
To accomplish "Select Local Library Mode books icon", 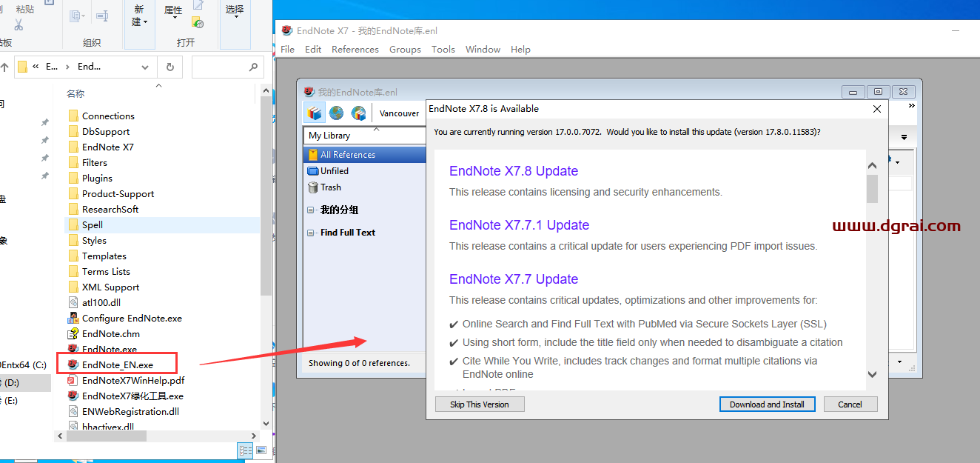I will point(314,112).
